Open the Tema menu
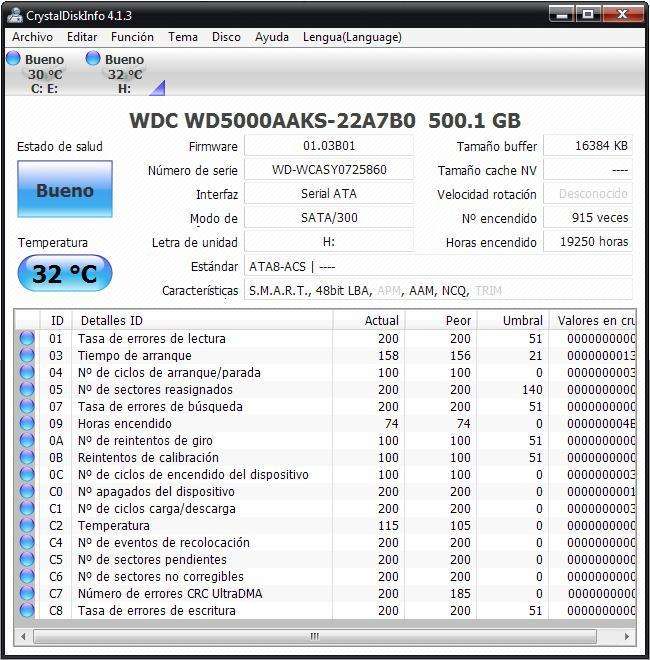 pyautogui.click(x=183, y=37)
